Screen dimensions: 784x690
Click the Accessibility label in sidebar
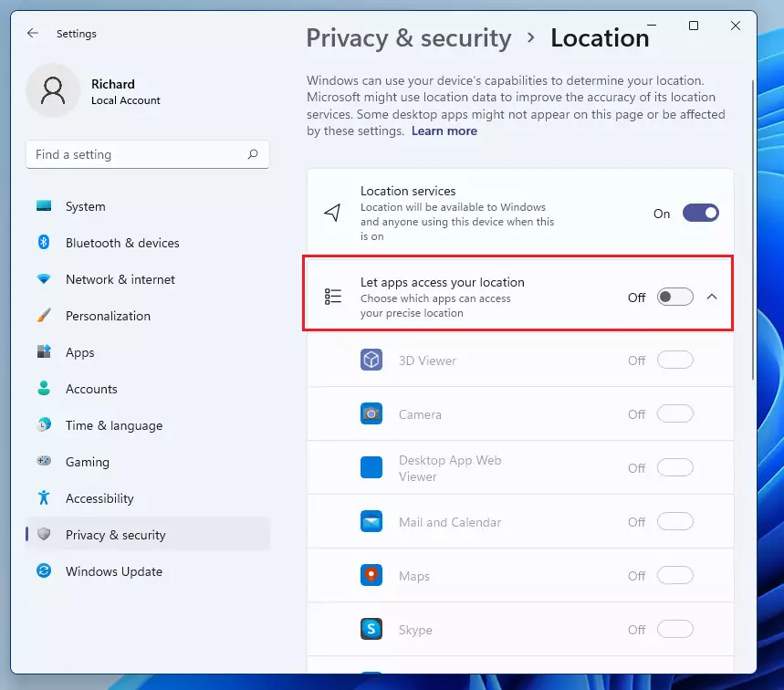coord(99,498)
